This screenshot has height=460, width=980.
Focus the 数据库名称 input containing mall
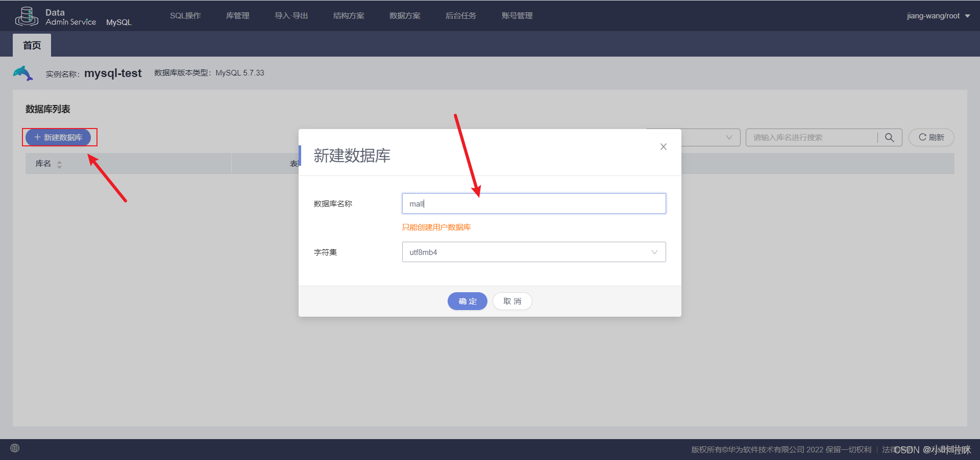tap(534, 203)
